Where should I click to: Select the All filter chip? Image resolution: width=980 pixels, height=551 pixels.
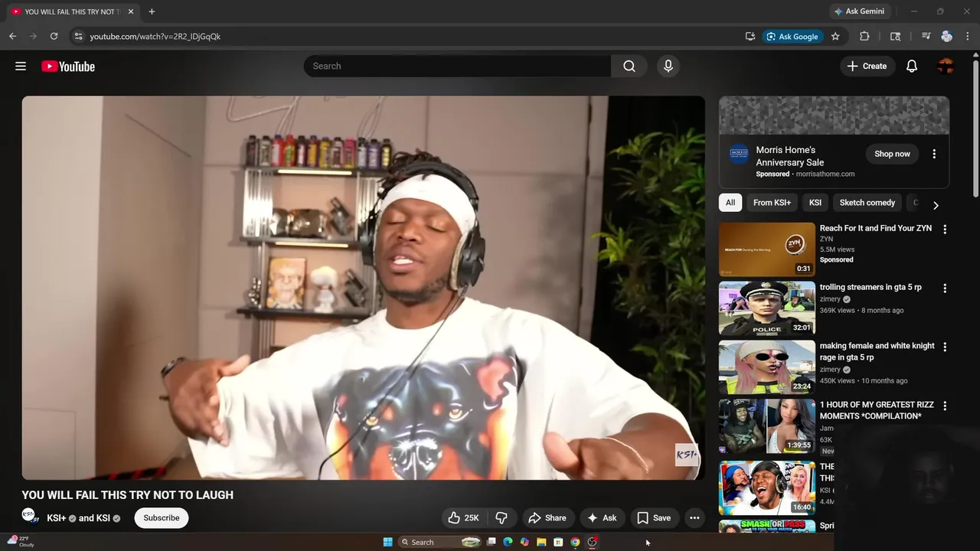point(730,203)
